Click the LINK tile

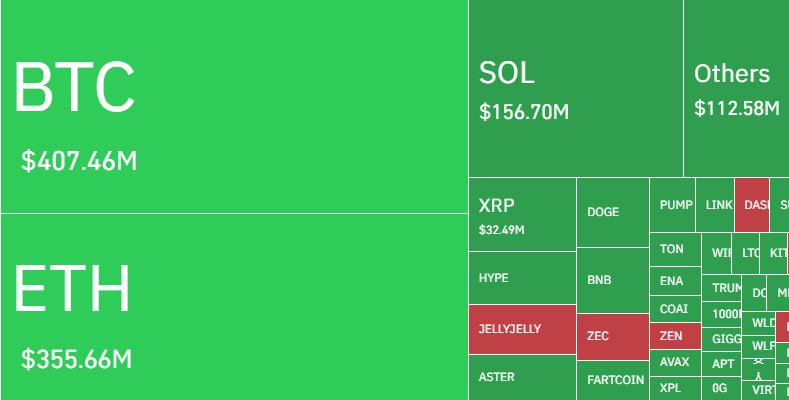(718, 205)
